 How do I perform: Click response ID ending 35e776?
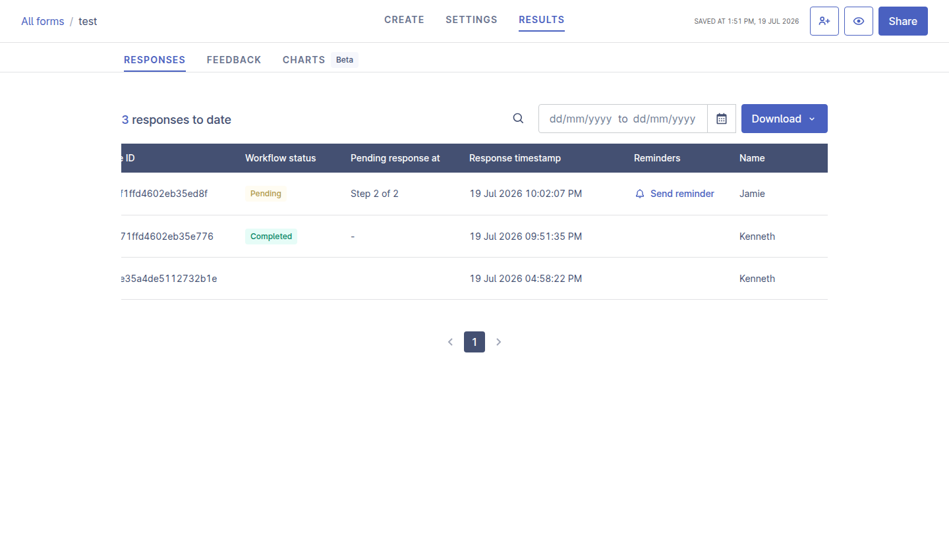coord(167,237)
